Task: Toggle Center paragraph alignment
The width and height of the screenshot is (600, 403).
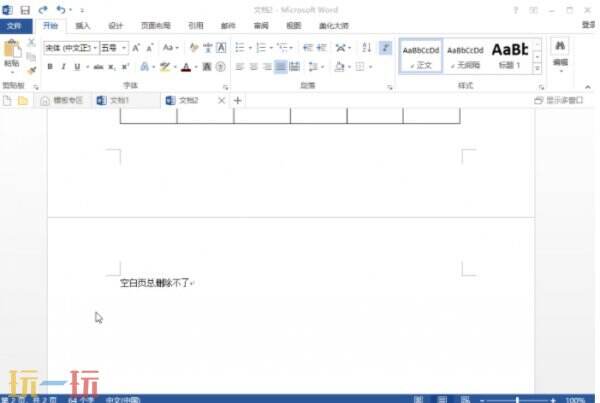Action: pos(253,67)
